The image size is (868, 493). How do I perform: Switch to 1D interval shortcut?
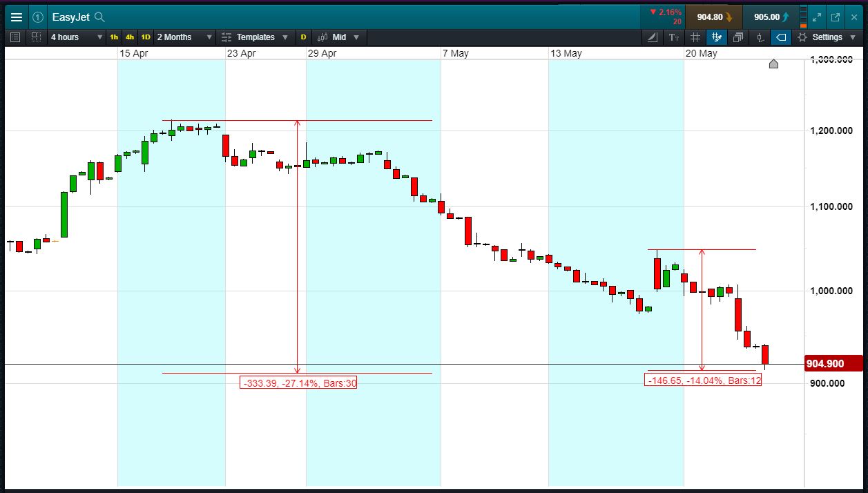[146, 37]
